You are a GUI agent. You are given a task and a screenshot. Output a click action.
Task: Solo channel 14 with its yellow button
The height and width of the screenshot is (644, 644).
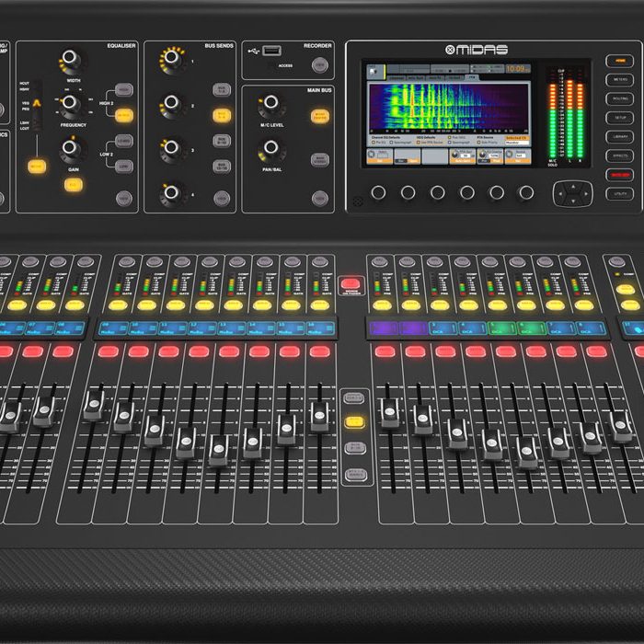click(262, 305)
